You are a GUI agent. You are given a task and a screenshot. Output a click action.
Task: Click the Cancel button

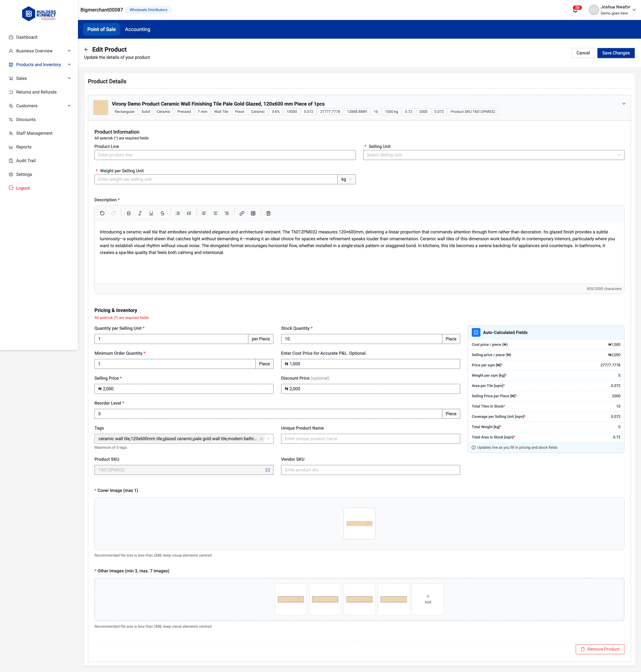click(583, 53)
